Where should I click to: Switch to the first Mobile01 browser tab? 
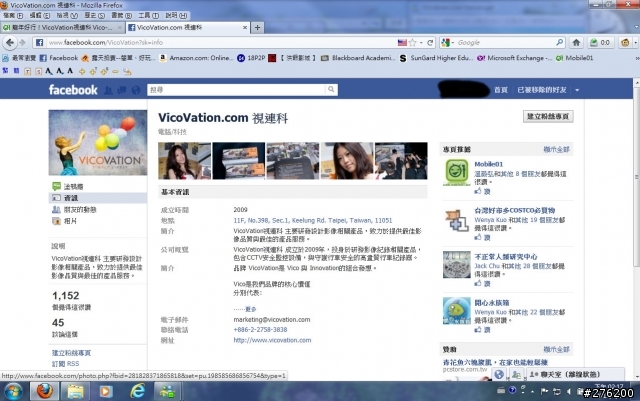pyautogui.click(x=62, y=27)
